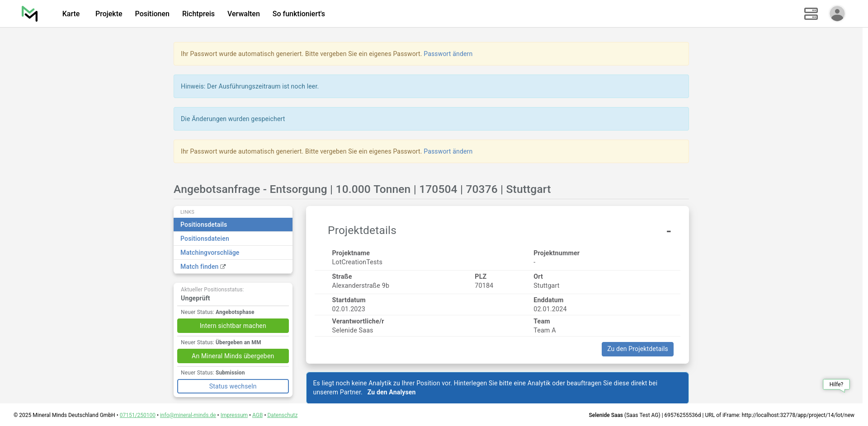Click the info@mineral-minds.de email link
The height and width of the screenshot is (426, 868).
pyautogui.click(x=188, y=415)
